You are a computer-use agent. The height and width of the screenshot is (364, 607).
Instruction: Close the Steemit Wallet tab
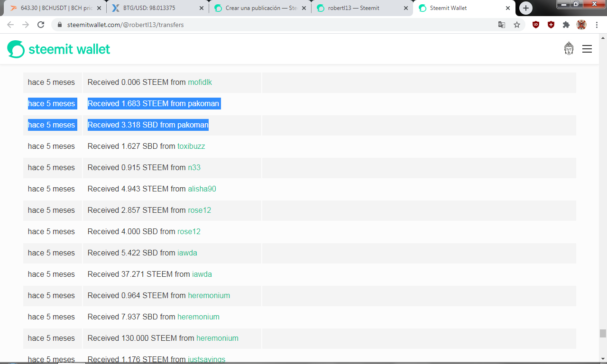508,8
